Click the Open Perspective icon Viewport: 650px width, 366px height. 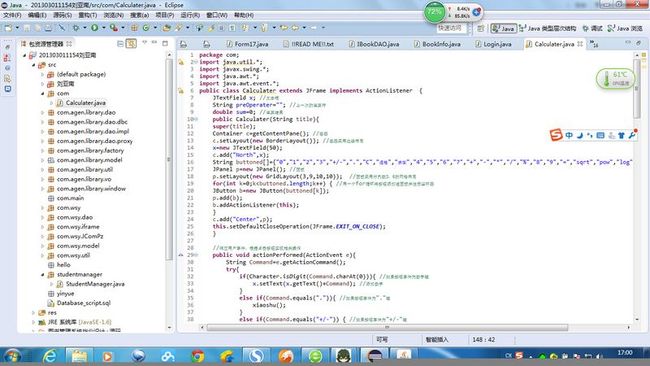[480, 28]
